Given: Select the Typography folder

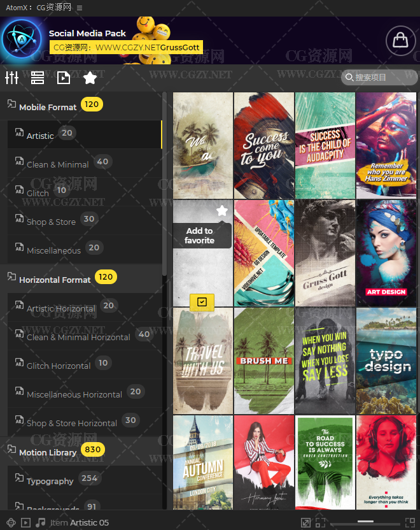Looking at the screenshot, I should point(50,481).
